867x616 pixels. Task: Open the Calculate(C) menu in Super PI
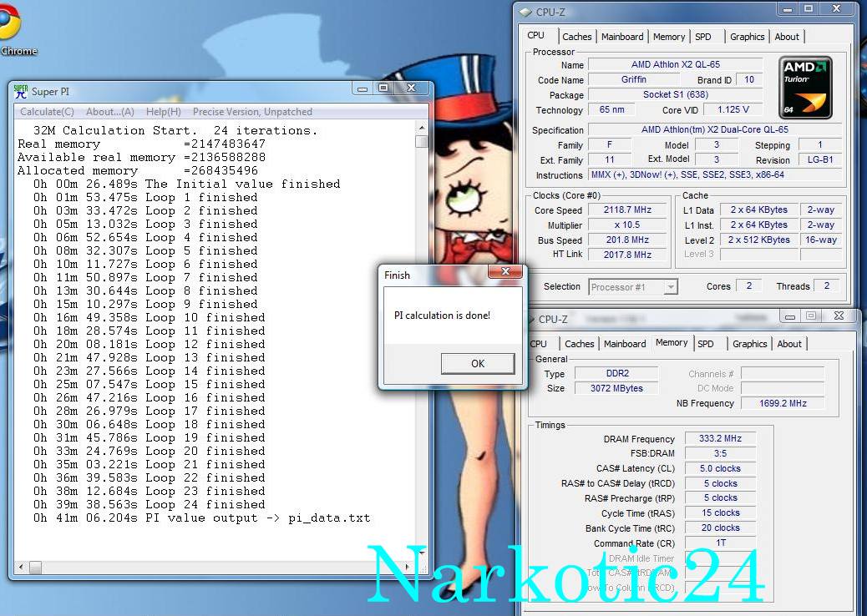[47, 112]
